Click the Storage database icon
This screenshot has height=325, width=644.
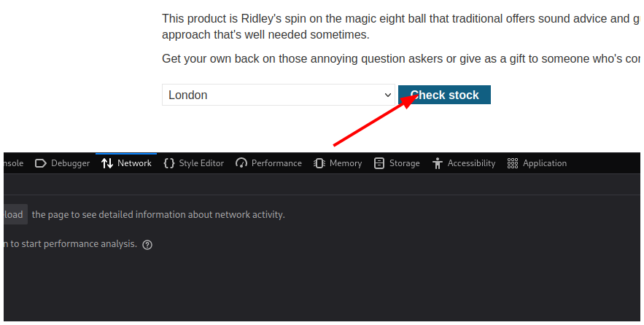379,163
